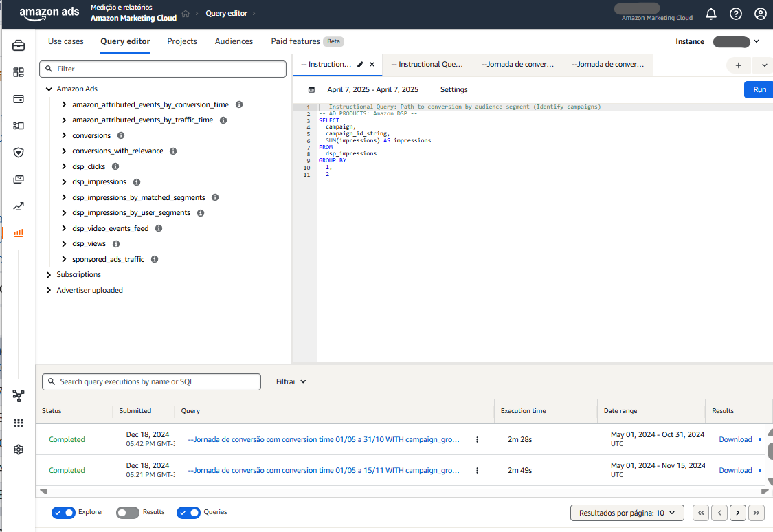The width and height of the screenshot is (773, 532).
Task: Open the notifications bell
Action: [711, 14]
